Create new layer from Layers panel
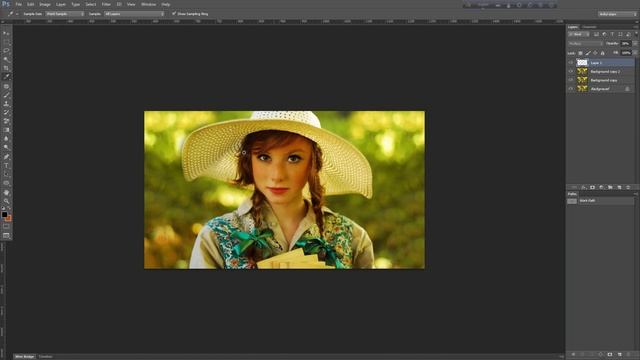Viewport: 640px width, 360px height. [620, 187]
